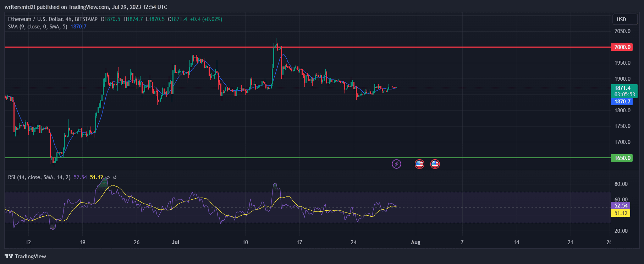Click the yellow RSI average label 51.12
Viewport: 644px width, 264px height.
621,213
